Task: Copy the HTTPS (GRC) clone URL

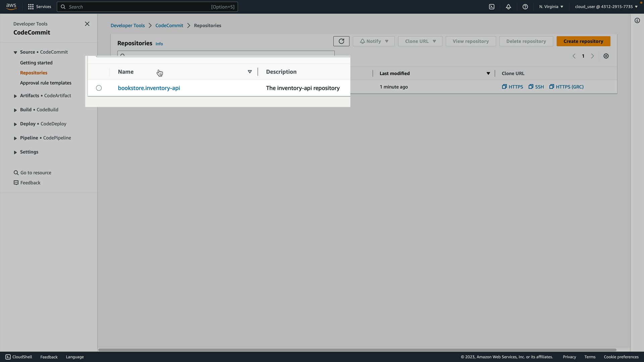Action: click(567, 87)
